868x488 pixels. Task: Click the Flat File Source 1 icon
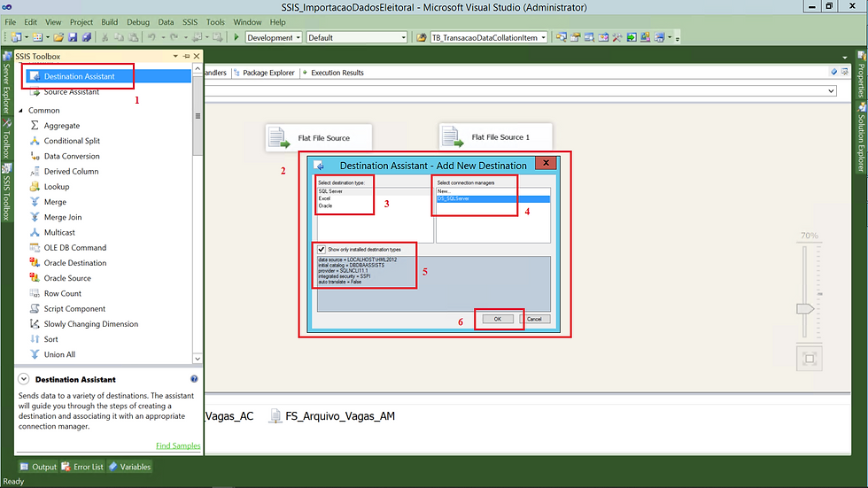click(453, 136)
